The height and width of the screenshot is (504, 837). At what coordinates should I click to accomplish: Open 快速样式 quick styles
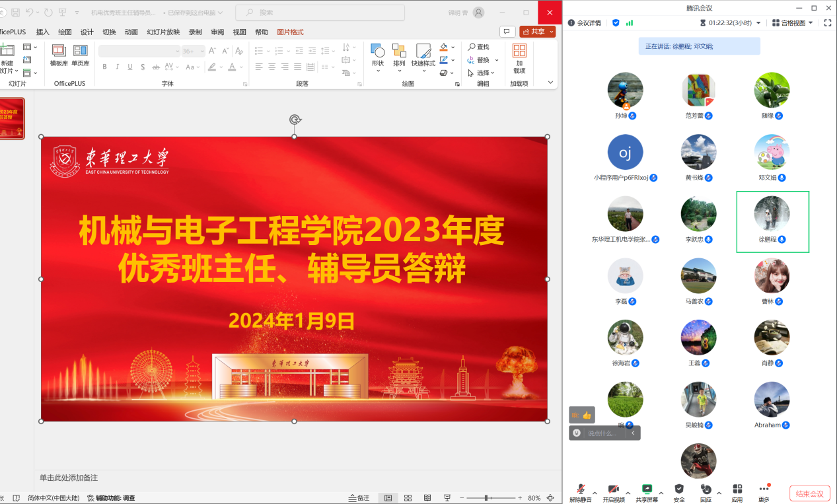click(423, 52)
